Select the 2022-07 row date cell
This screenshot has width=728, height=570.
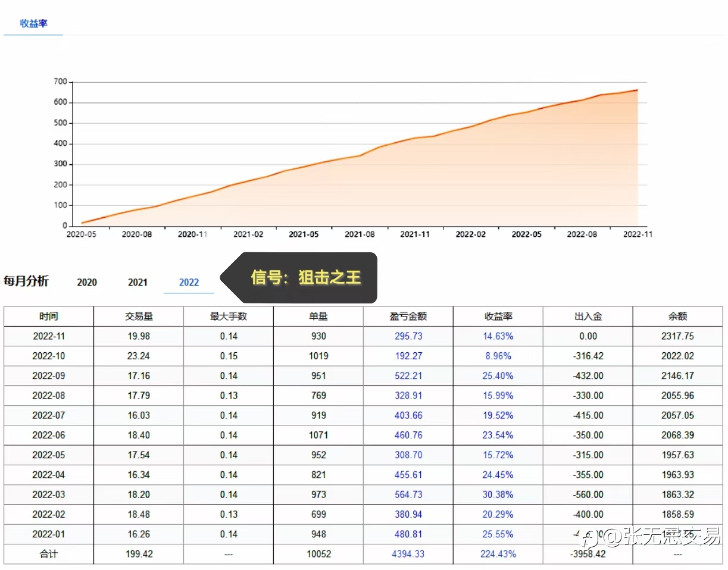49,415
